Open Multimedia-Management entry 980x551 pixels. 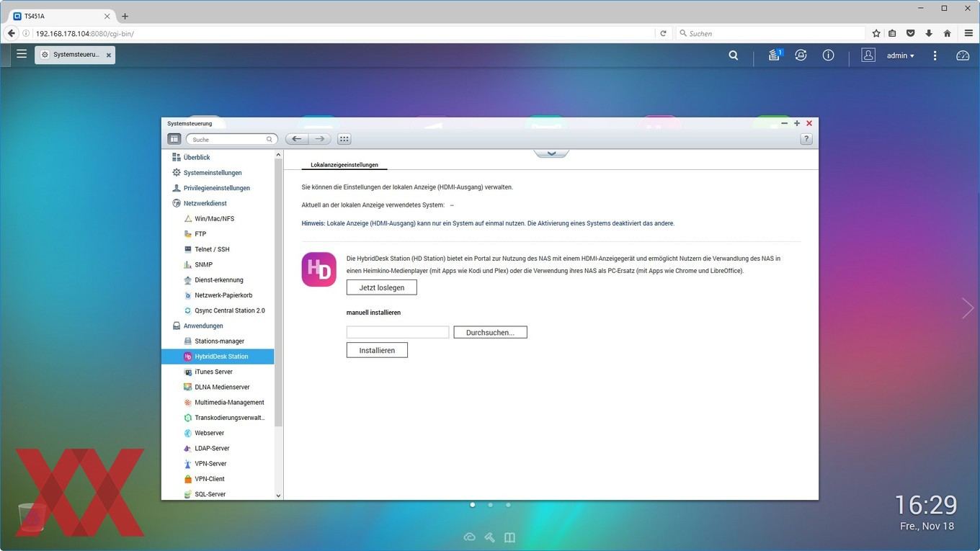click(229, 403)
